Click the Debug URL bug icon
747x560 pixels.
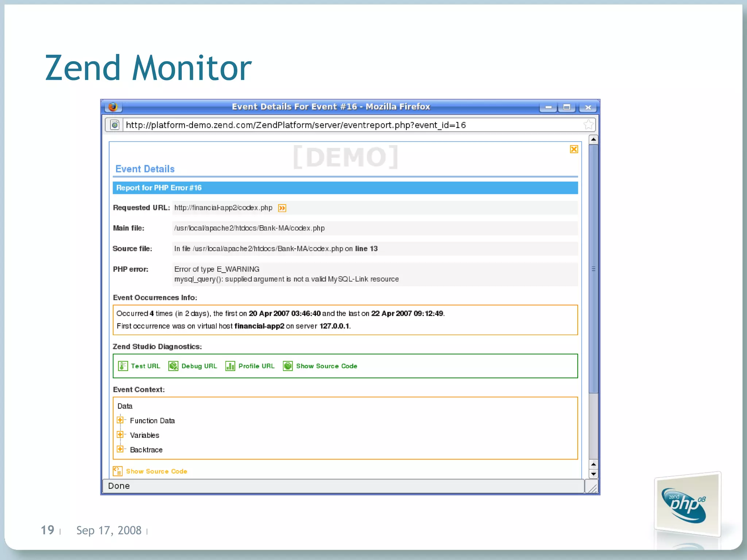point(173,366)
